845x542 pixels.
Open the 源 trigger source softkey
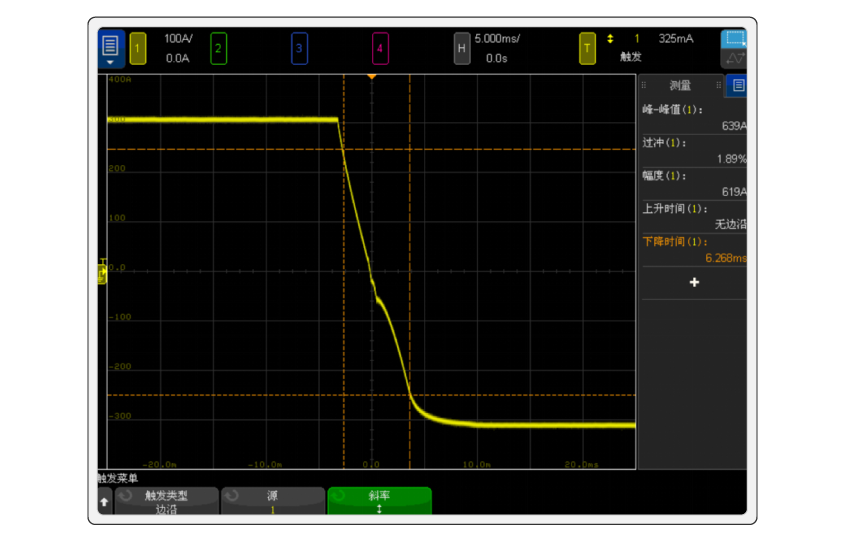[272, 501]
